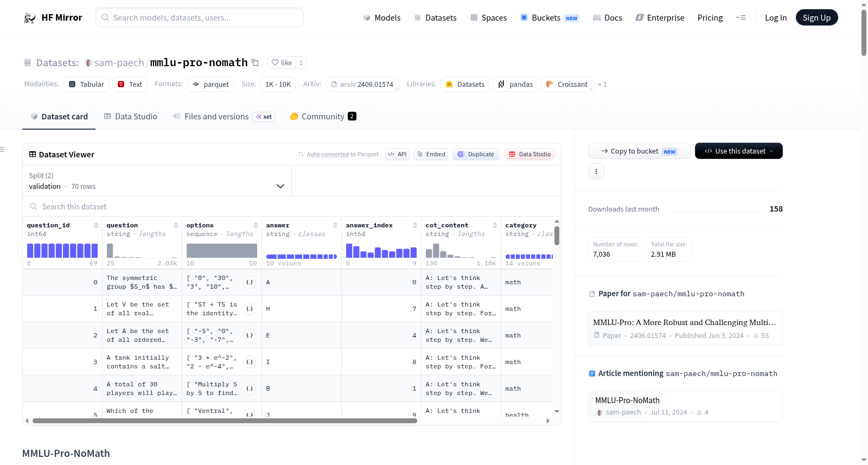This screenshot has width=868, height=465.
Task: Switch to the Dataset card tab
Action: point(59,116)
